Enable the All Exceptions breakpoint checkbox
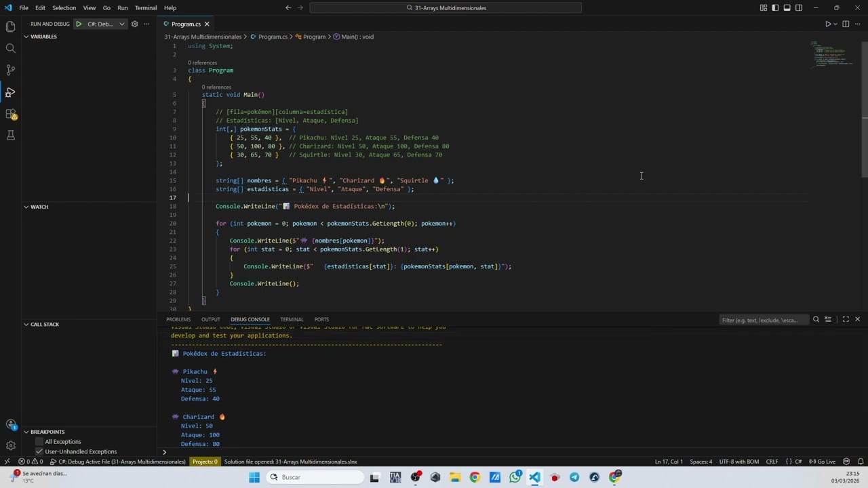Viewport: 868px width, 488px height. click(39, 442)
